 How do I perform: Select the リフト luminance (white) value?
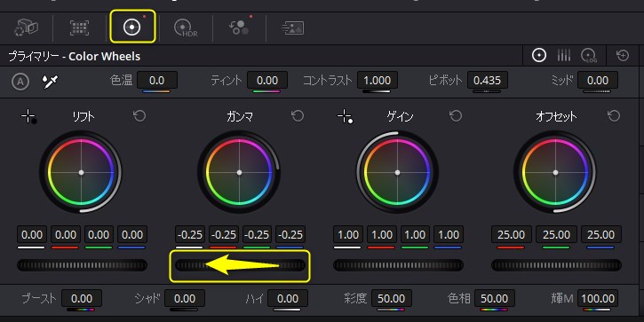[32, 235]
